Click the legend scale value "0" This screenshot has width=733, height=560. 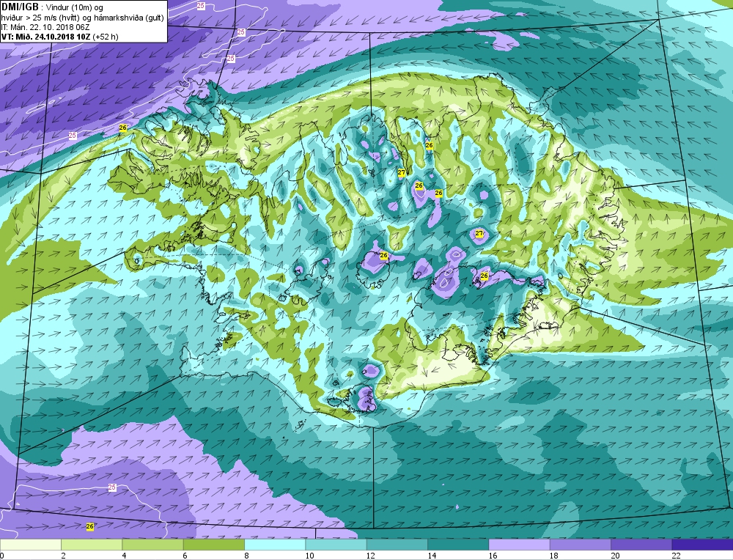coord(2,556)
